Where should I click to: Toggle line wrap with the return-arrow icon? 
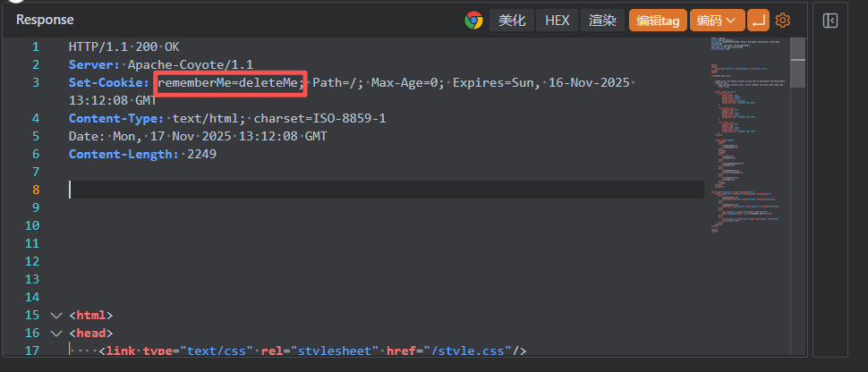758,20
